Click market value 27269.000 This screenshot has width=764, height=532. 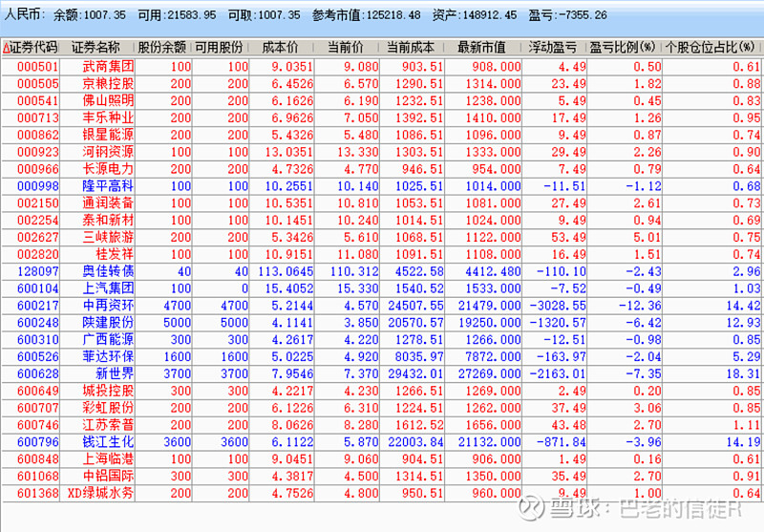[489, 373]
